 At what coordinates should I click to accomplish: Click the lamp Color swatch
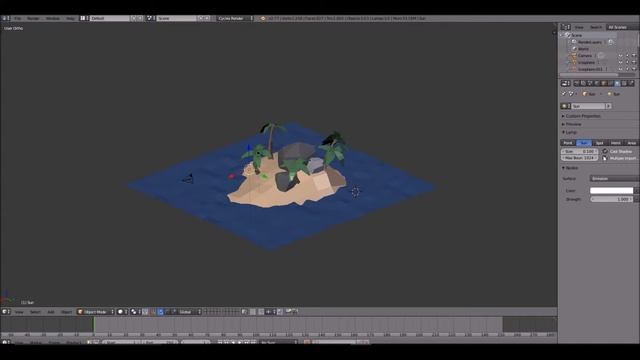611,191
